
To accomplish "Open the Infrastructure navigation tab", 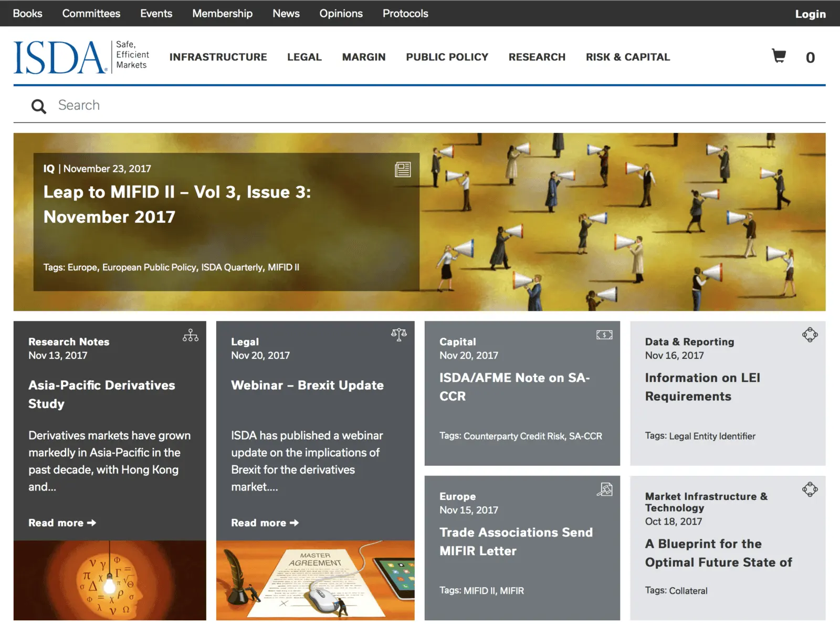I will pyautogui.click(x=218, y=57).
